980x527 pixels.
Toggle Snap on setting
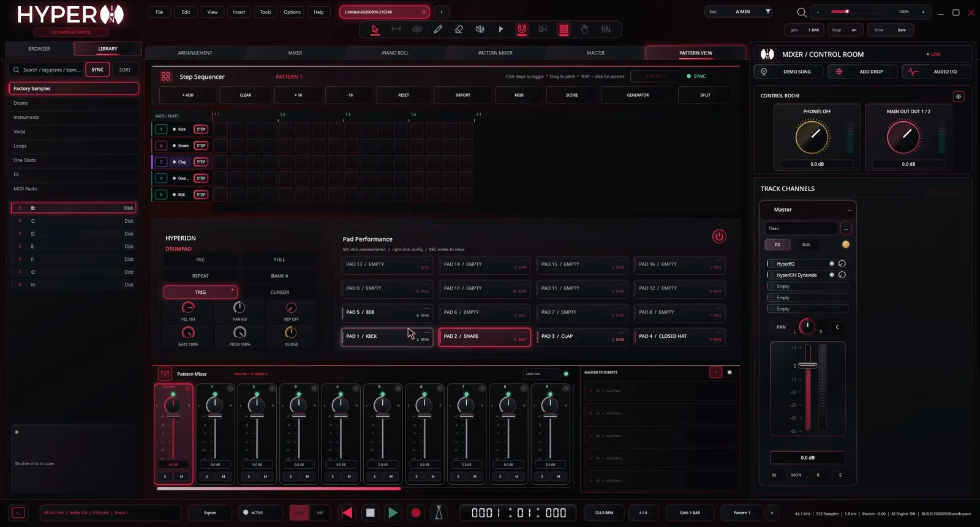tap(845, 30)
